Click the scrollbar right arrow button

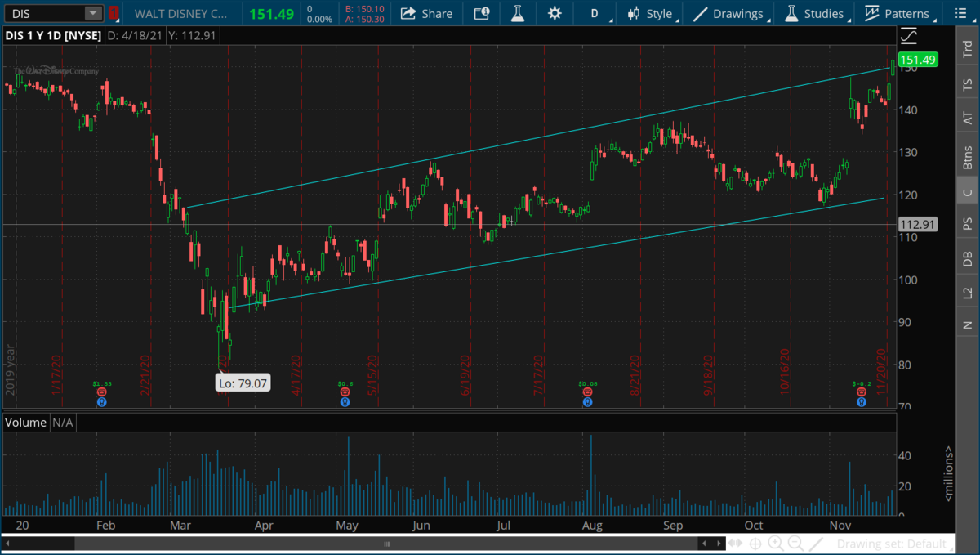[x=718, y=544]
